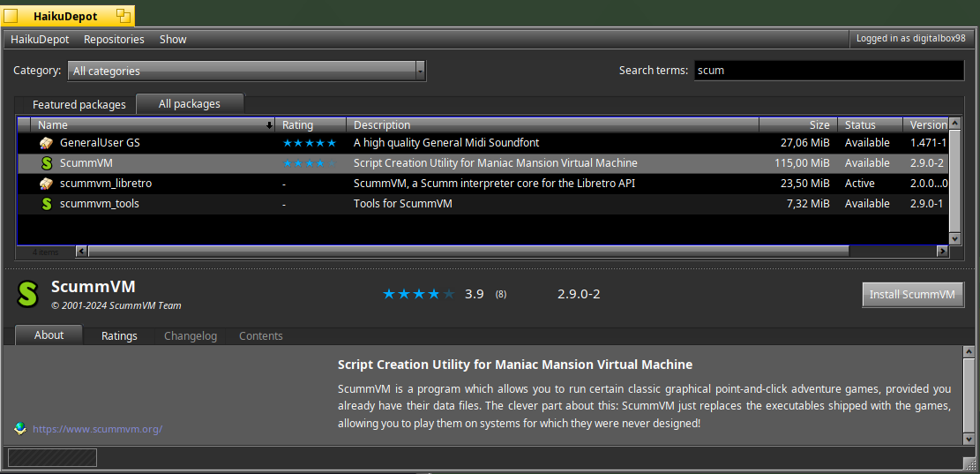Click the Search terms input field

(x=829, y=71)
